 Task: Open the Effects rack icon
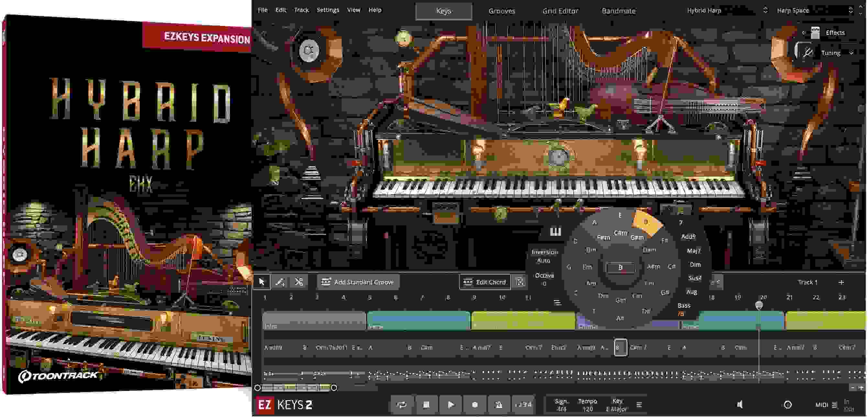815,33
